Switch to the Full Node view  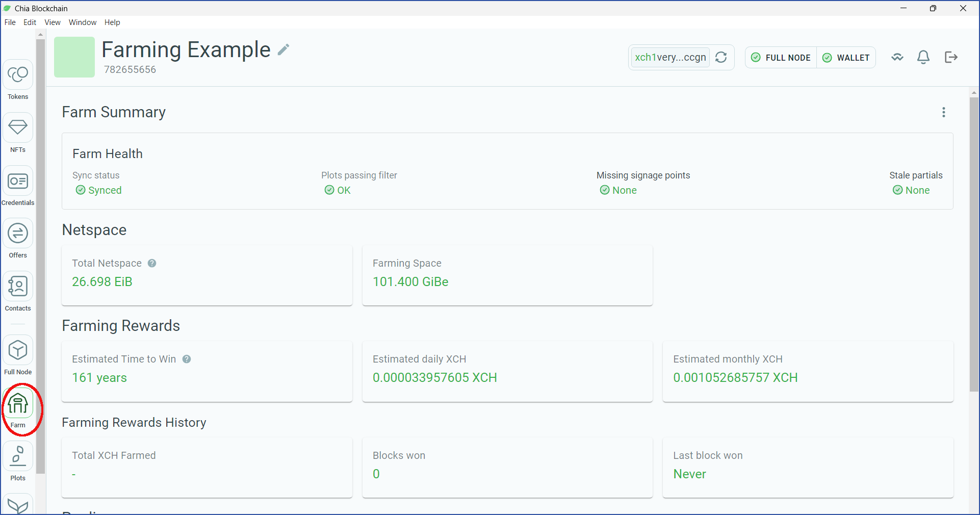pos(18,356)
